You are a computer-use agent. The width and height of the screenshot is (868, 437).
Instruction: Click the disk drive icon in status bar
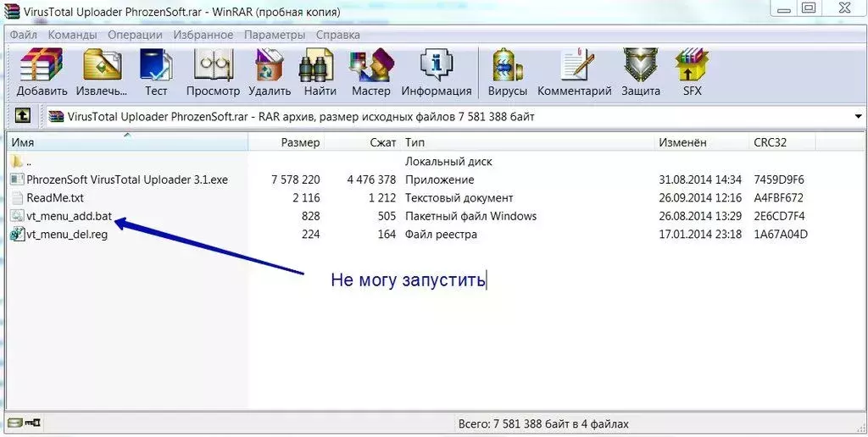tap(15, 423)
